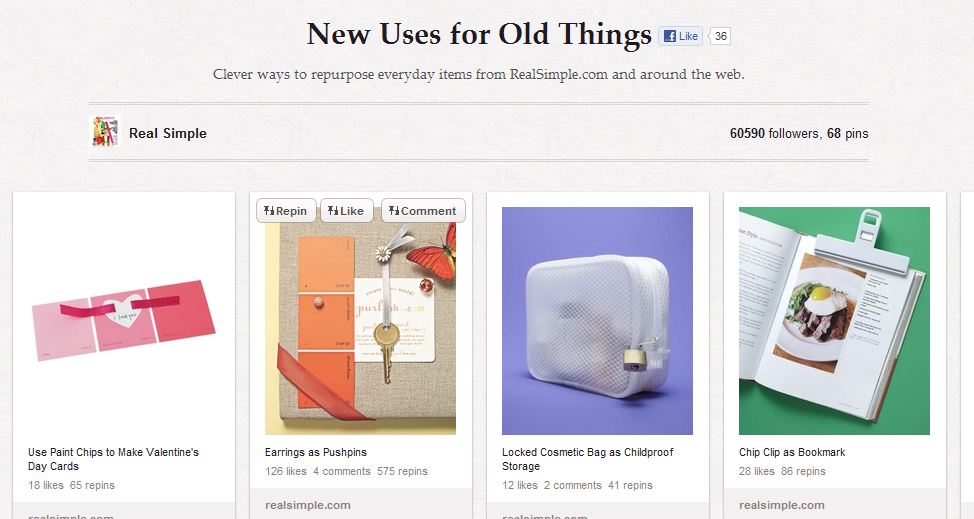974x519 pixels.
Task: Click Repin on the Earrings pin
Action: pyautogui.click(x=286, y=211)
